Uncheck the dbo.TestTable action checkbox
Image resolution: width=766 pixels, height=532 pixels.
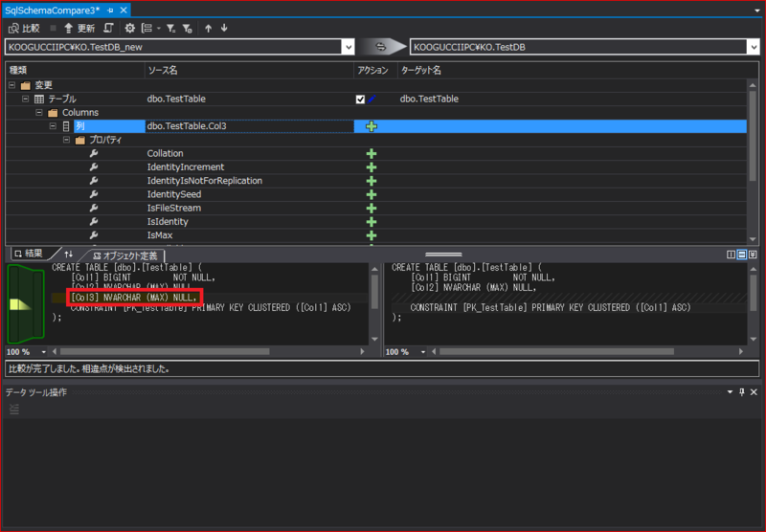pos(361,100)
